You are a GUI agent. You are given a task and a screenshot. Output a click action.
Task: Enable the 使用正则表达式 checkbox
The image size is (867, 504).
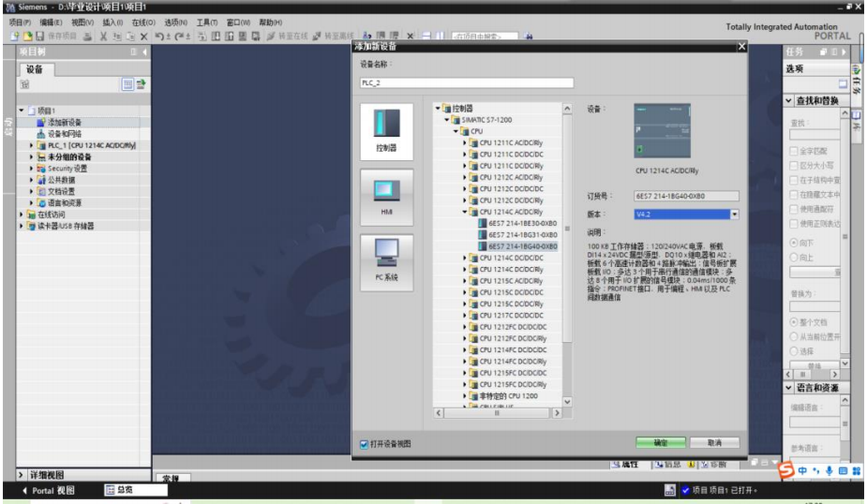[794, 224]
